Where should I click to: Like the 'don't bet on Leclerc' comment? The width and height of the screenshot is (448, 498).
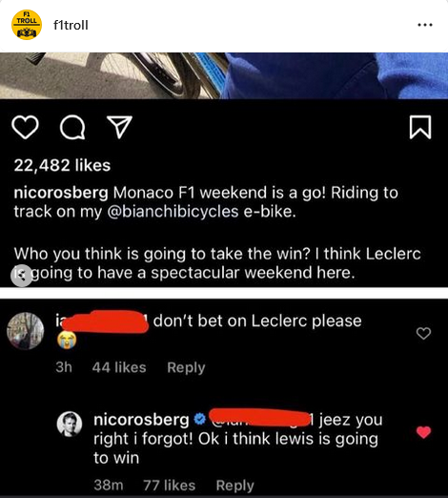coord(423,333)
